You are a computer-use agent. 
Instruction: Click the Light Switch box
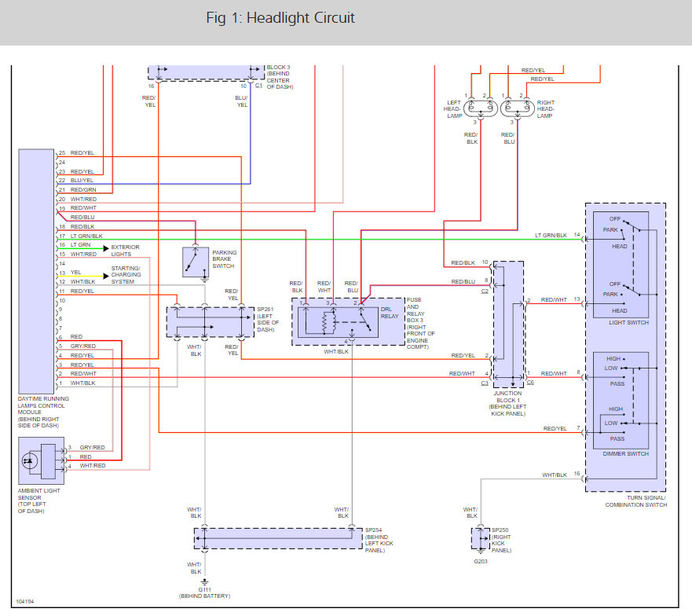pos(621,265)
